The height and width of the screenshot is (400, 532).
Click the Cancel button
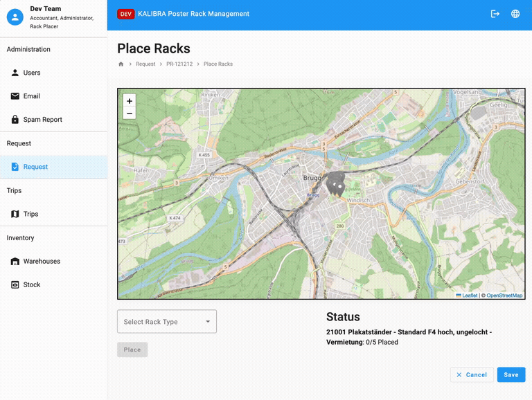tap(472, 374)
